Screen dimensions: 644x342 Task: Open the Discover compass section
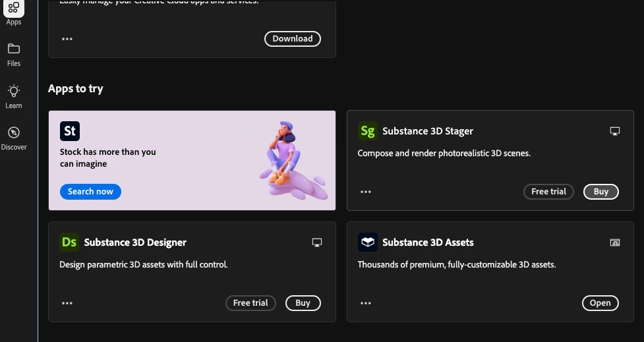pyautogui.click(x=14, y=139)
